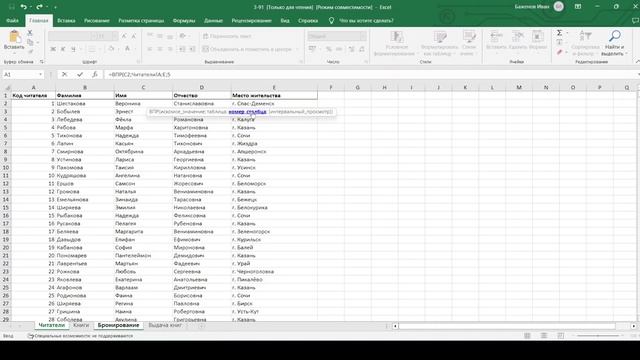The image size is (640, 360).
Task: Open the Name Box dropdown arrow
Action: (40, 74)
